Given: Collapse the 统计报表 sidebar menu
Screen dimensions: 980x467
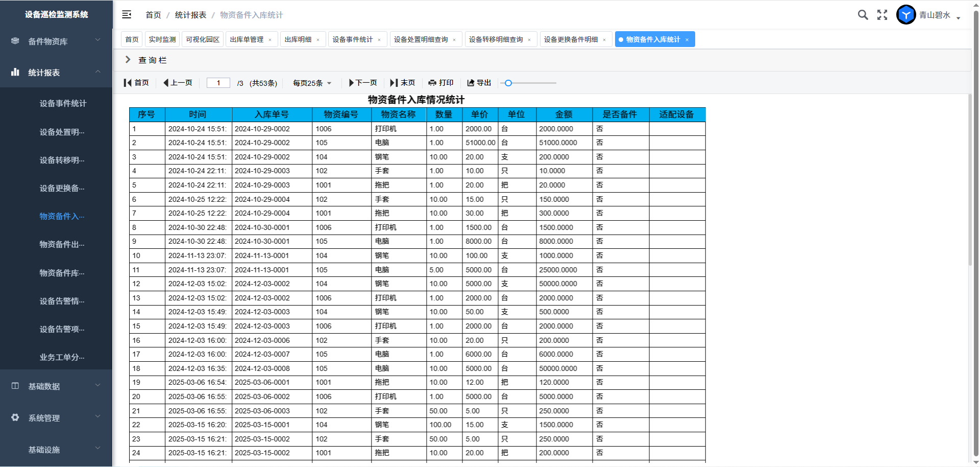Looking at the screenshot, I should click(x=56, y=73).
